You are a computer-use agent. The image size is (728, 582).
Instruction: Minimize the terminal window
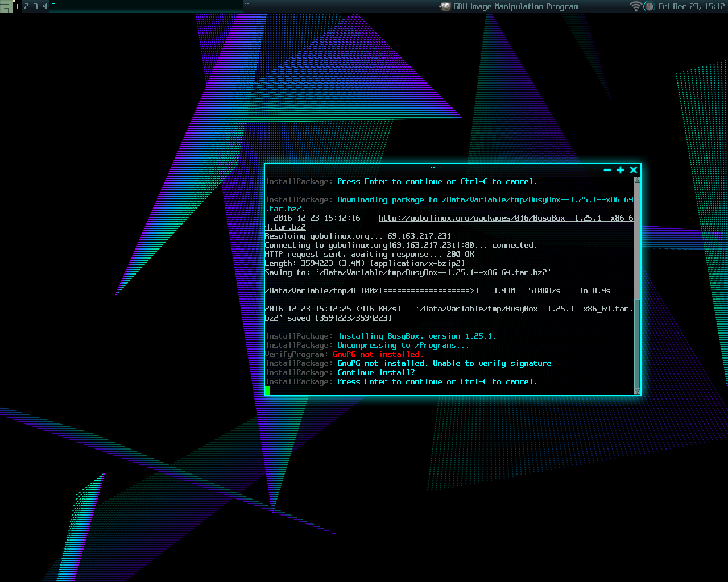coord(607,170)
